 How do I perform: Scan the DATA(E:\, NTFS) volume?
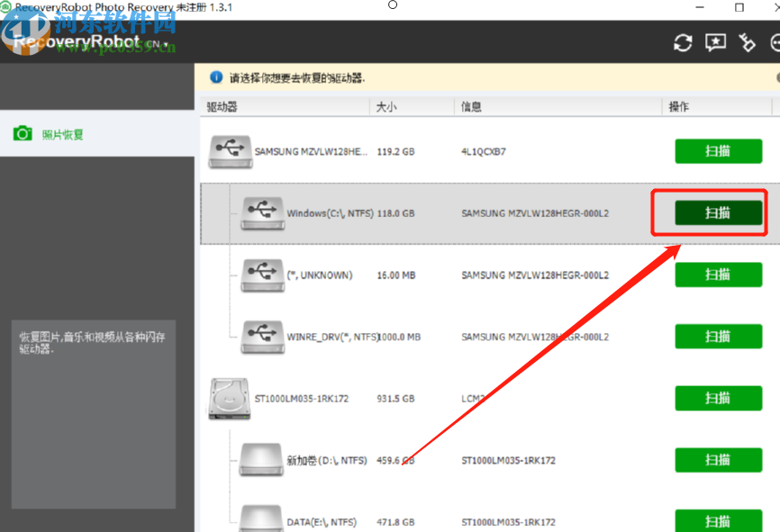point(719,520)
